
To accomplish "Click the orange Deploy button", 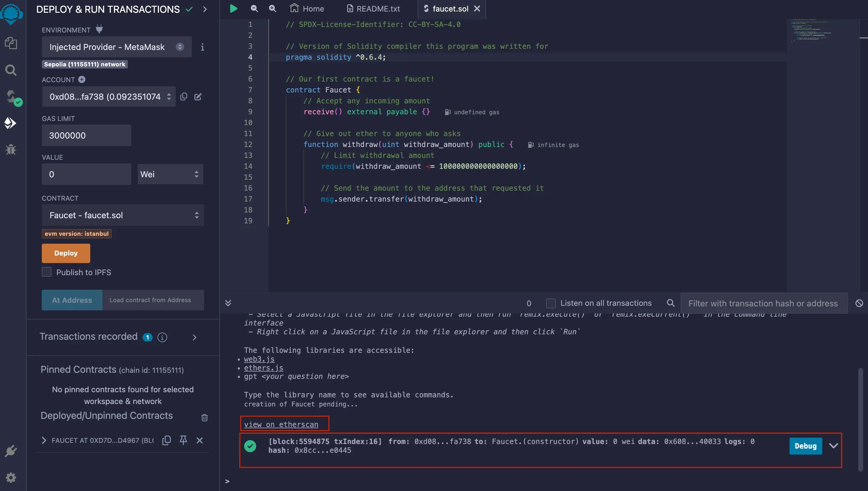I will click(x=66, y=253).
